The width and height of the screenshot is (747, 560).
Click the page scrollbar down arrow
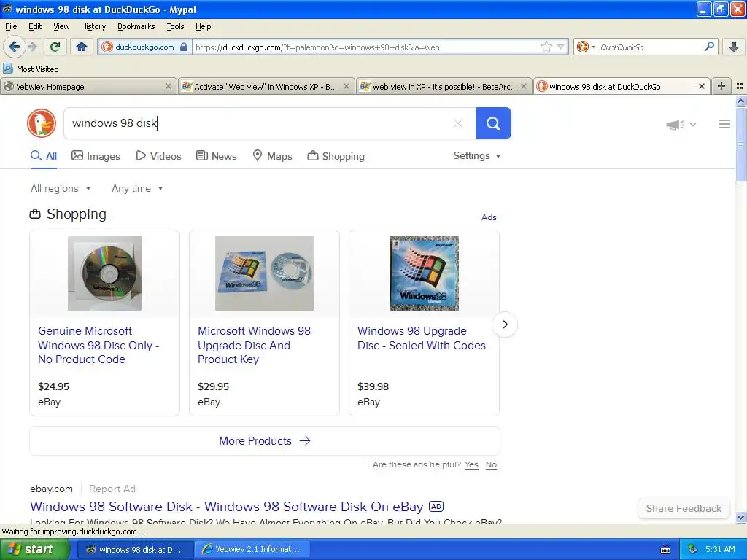click(x=740, y=517)
